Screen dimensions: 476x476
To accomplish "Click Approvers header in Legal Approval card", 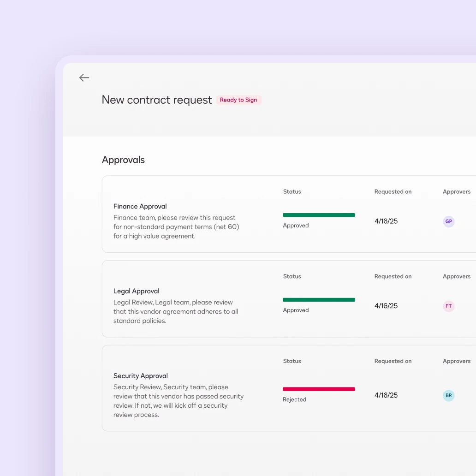I will (x=457, y=276).
